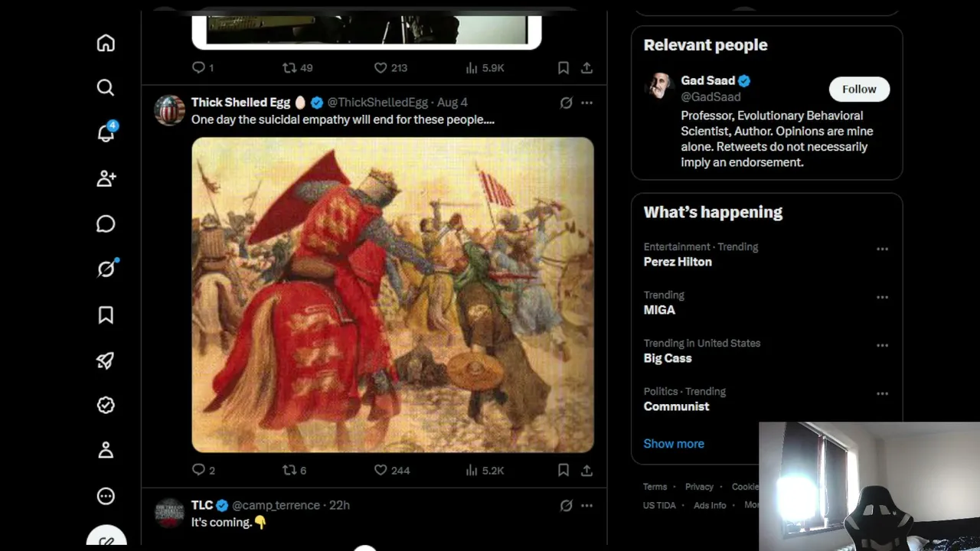Open the Ads Info footer link
This screenshot has width=980, height=551.
[710, 505]
